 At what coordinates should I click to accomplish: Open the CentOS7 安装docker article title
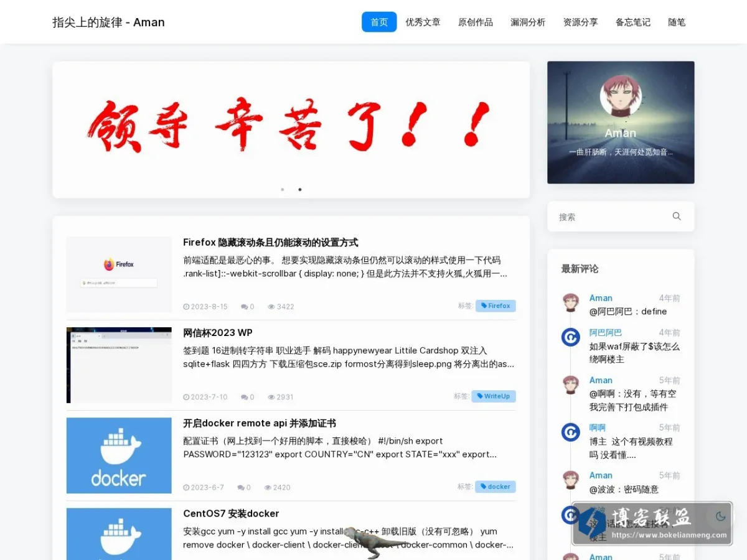pos(231,513)
